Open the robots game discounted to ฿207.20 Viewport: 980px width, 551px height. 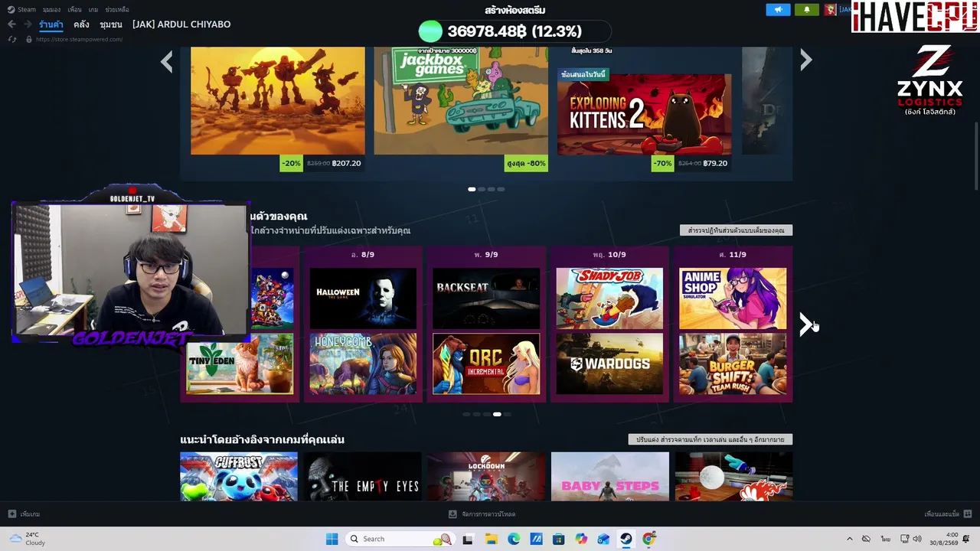[x=278, y=100]
